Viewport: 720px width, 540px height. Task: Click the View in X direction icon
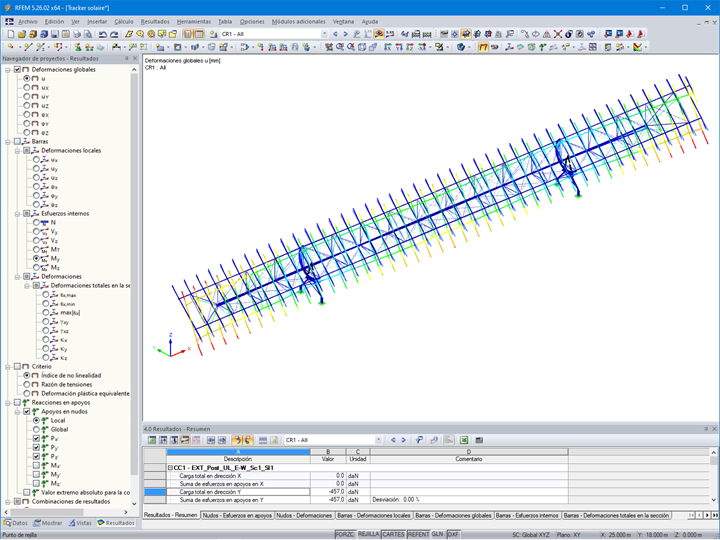[x=388, y=47]
